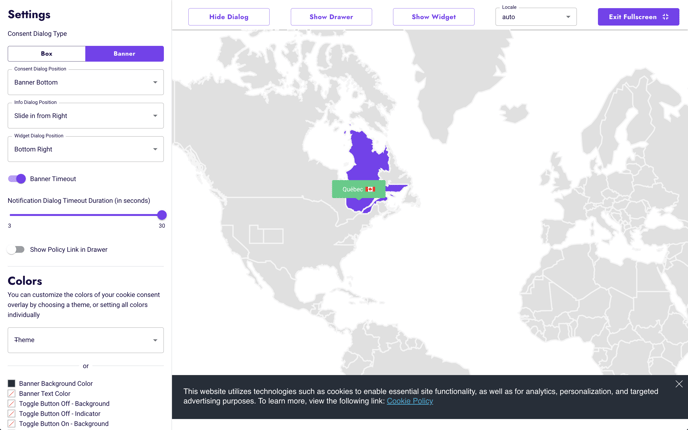Click the Banner Text Color swatch
This screenshot has height=430, width=688.
pos(12,394)
